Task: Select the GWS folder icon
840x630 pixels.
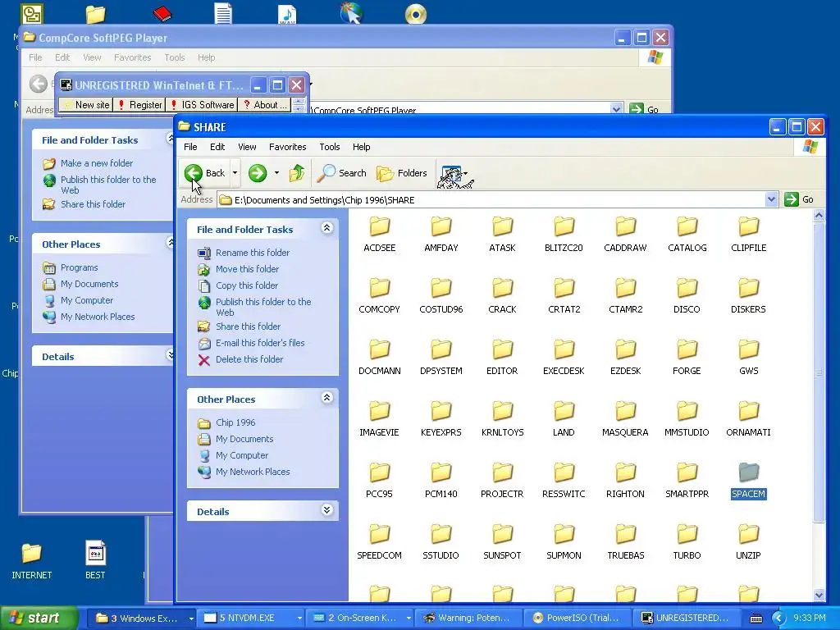Action: click(x=748, y=349)
